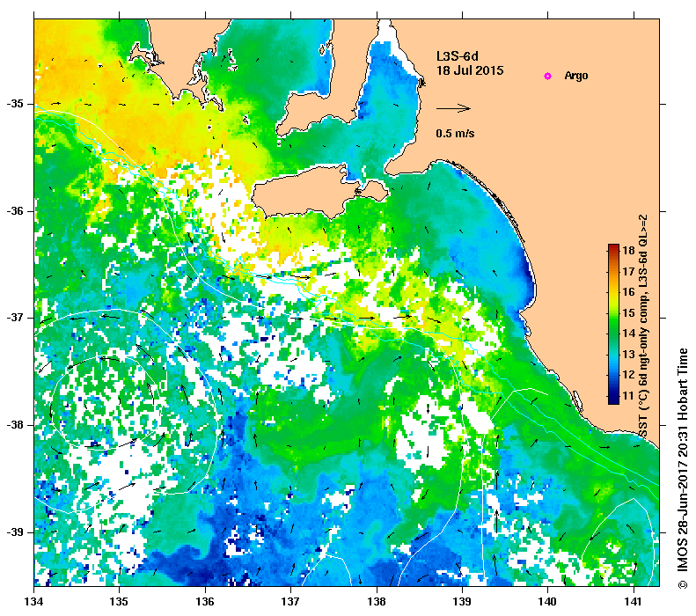Click the colorbar value '12'
The width and height of the screenshot is (696, 616).
click(x=628, y=375)
